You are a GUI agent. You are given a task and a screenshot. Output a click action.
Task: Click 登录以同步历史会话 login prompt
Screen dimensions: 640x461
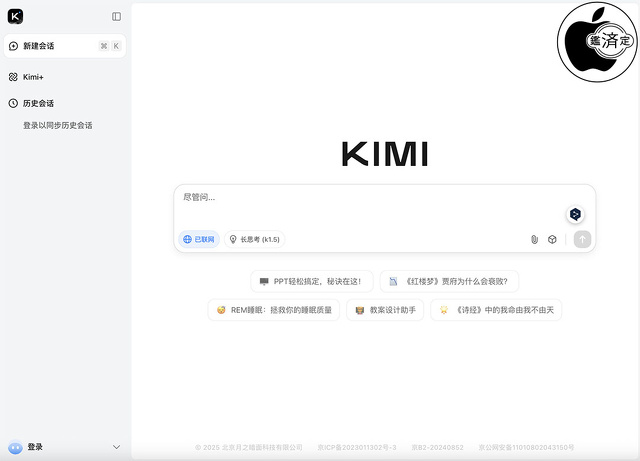tap(58, 125)
